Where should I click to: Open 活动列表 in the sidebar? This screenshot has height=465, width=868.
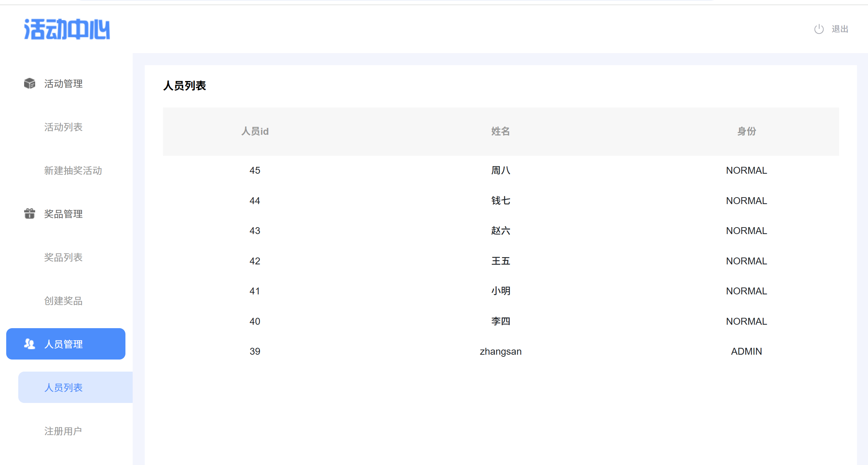coord(63,127)
